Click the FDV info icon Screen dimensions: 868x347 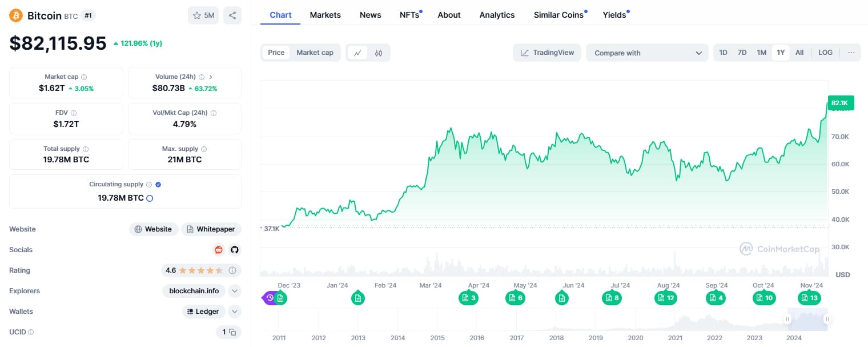pyautogui.click(x=74, y=113)
